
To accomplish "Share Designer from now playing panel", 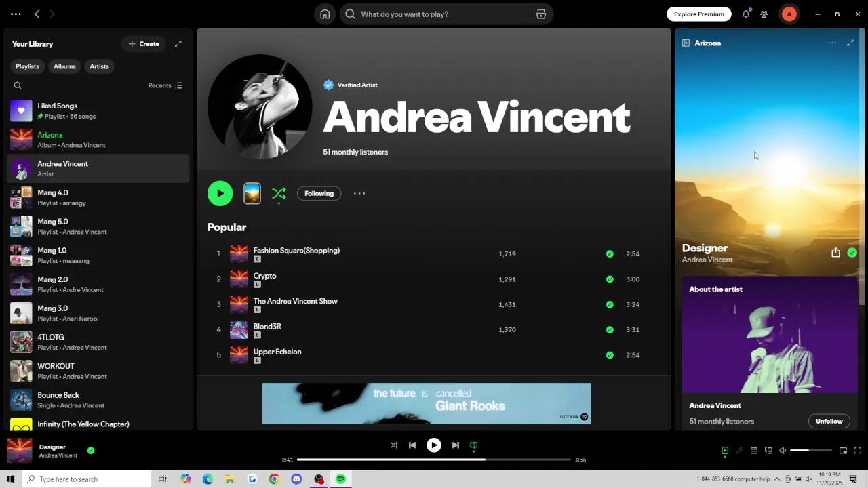I will 835,253.
